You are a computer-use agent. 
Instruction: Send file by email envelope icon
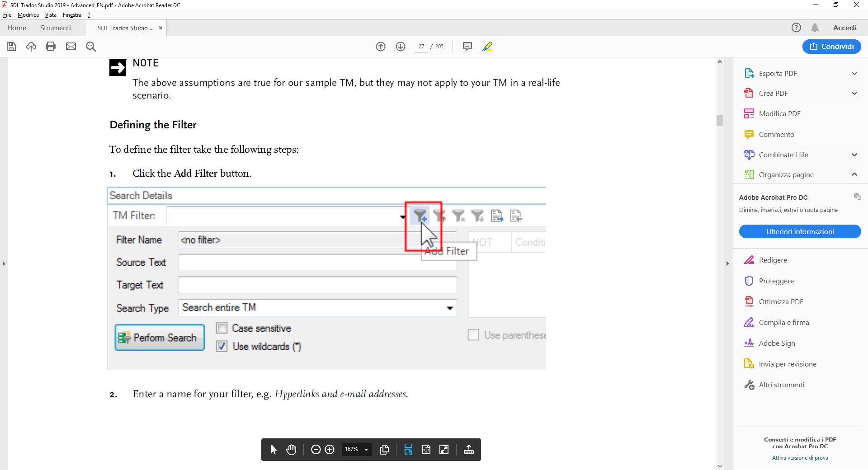[x=71, y=47]
